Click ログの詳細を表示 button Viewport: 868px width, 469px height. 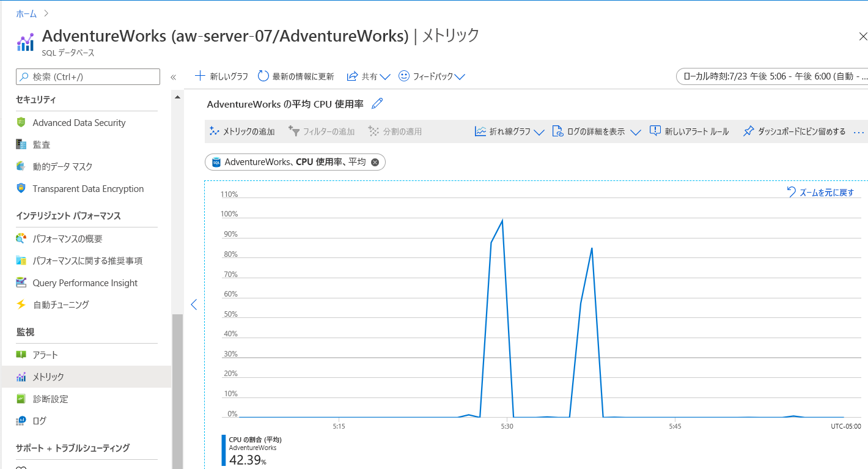pos(589,131)
